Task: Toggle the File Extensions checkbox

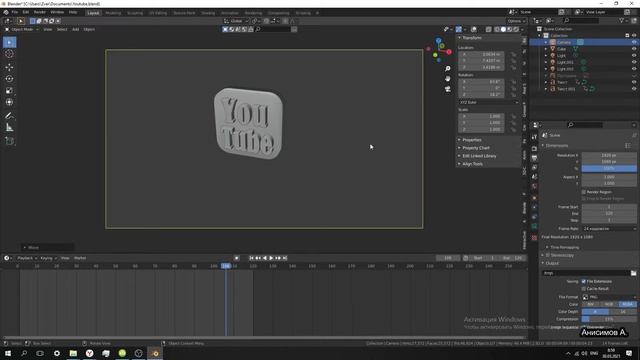Action: point(584,281)
